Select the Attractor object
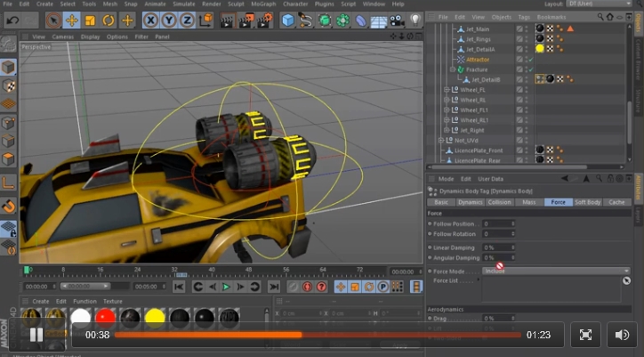The image size is (644, 357). [478, 60]
